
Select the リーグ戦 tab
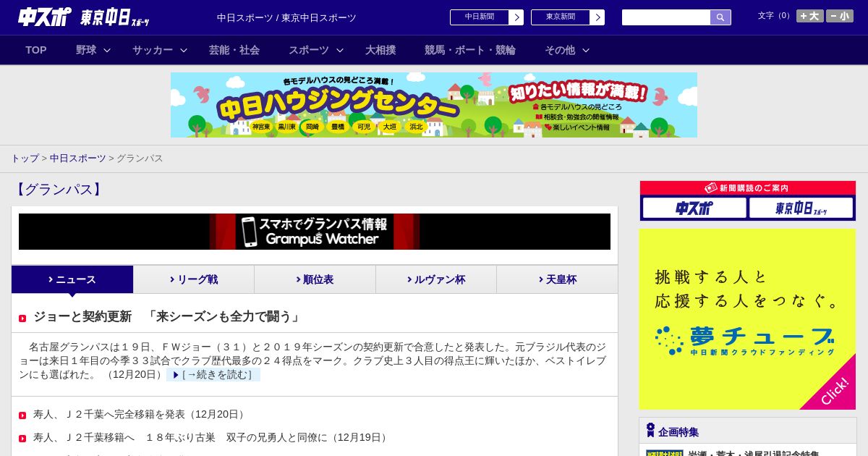coord(194,279)
